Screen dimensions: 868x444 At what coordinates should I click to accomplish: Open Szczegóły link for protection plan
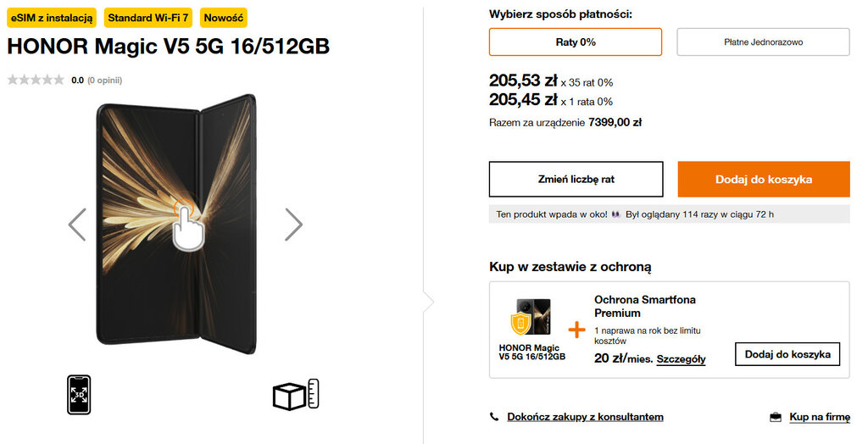click(x=681, y=359)
